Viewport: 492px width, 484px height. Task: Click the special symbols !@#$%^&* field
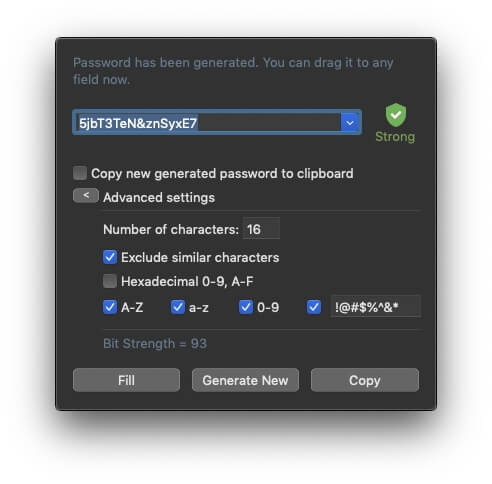[375, 307]
